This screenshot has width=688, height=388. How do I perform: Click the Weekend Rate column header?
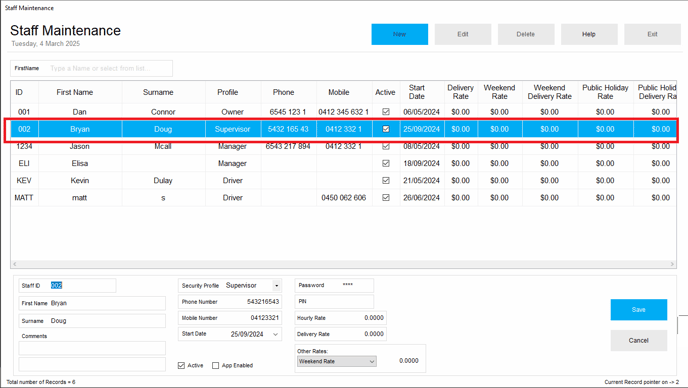pos(500,92)
